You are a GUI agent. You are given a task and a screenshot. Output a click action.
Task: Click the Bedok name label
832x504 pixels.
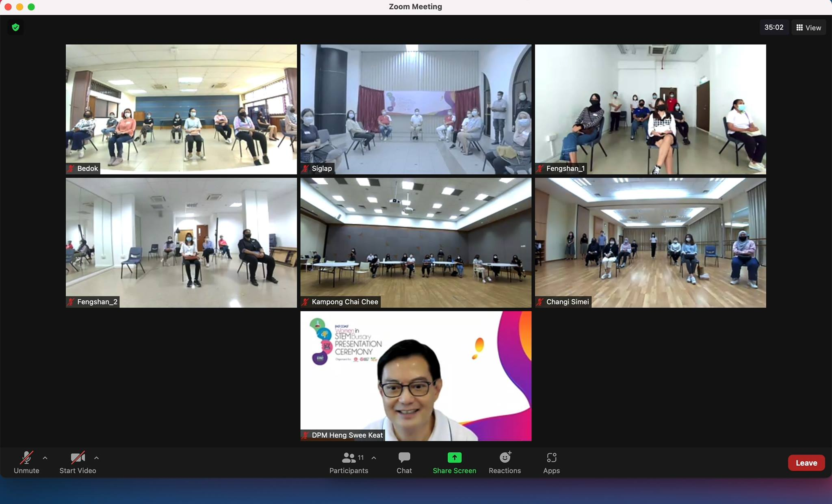click(88, 168)
